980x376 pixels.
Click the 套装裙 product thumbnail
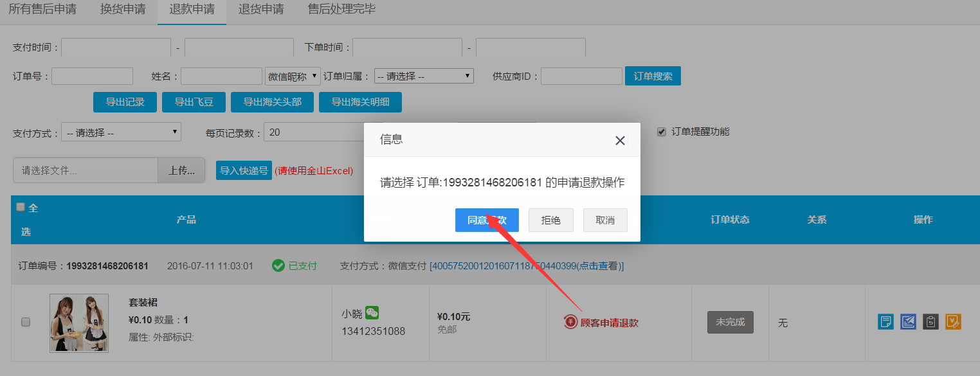pos(79,323)
